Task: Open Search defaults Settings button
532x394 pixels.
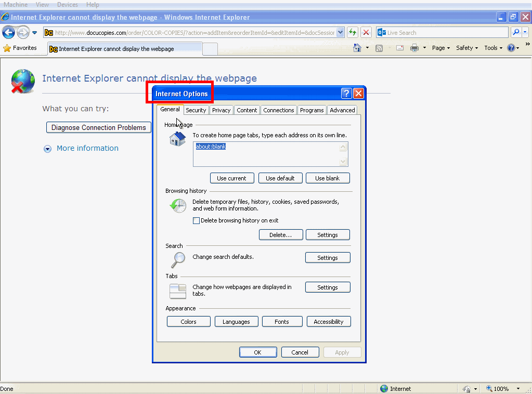Action: 328,258
